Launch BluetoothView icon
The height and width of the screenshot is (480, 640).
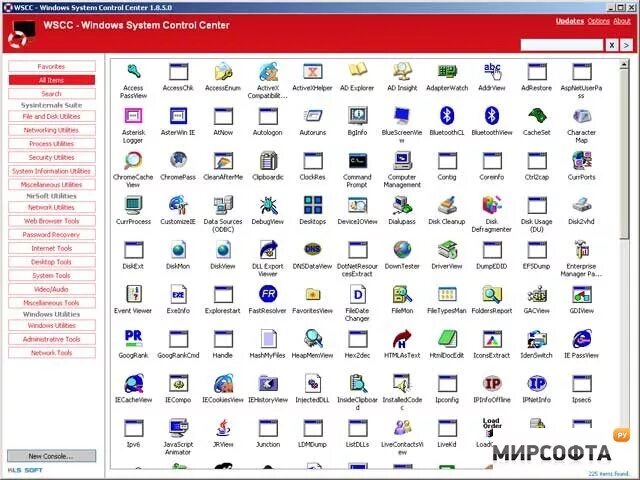(x=492, y=116)
